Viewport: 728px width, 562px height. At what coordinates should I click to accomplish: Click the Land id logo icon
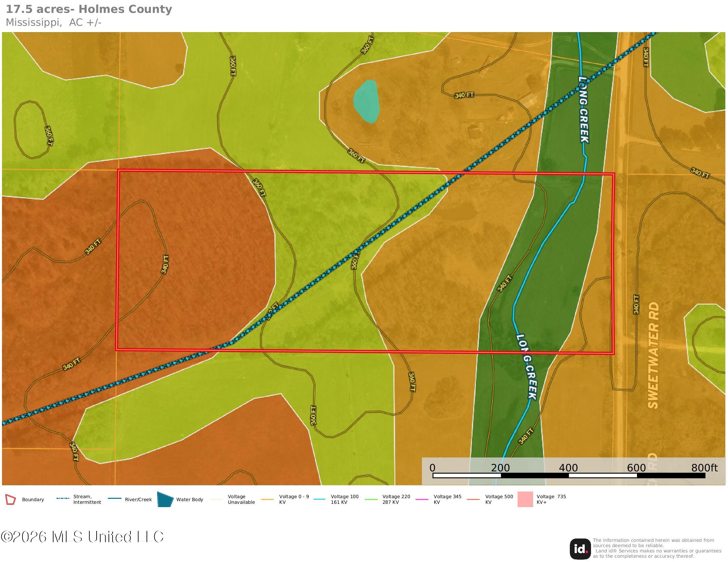click(580, 549)
